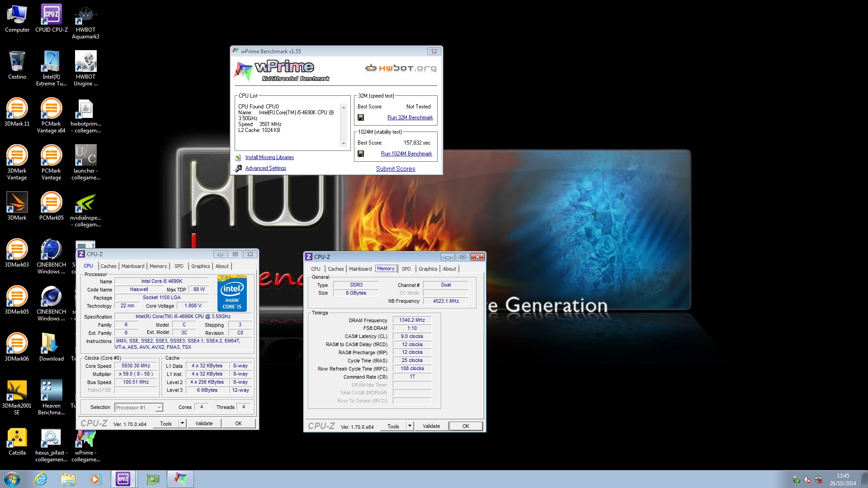Open PCMark Vantage x64 shortcut
868x488 pixels.
pyautogui.click(x=51, y=116)
